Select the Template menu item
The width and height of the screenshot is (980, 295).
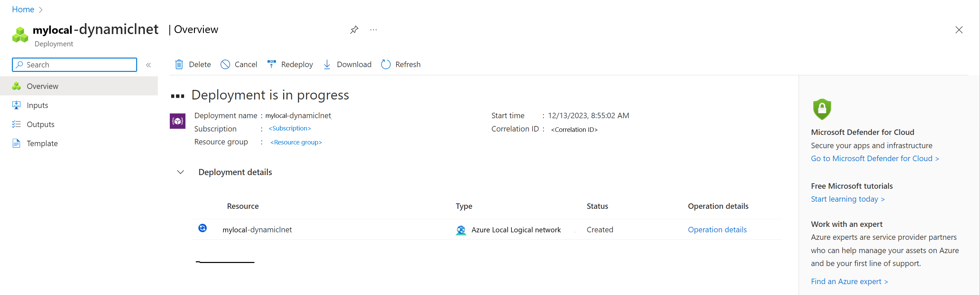pos(42,143)
